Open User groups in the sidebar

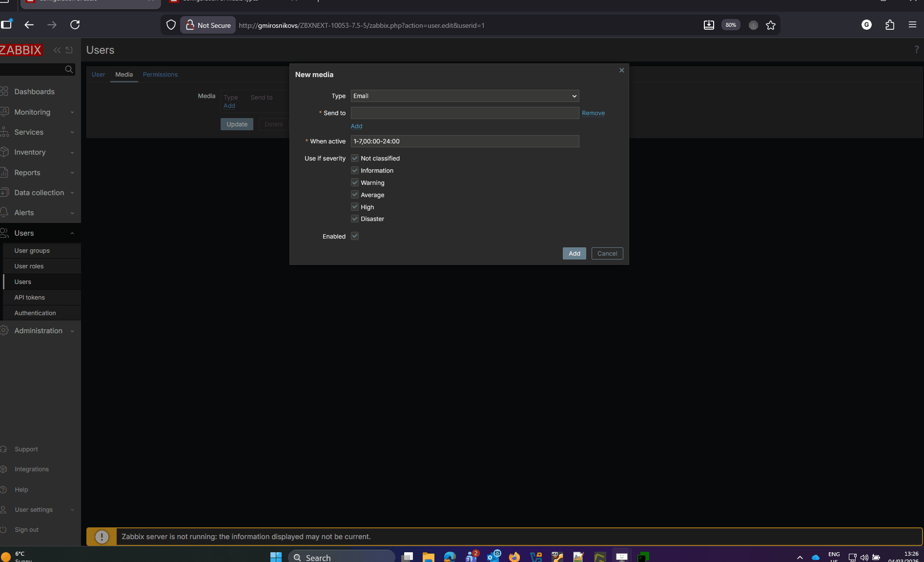click(32, 251)
